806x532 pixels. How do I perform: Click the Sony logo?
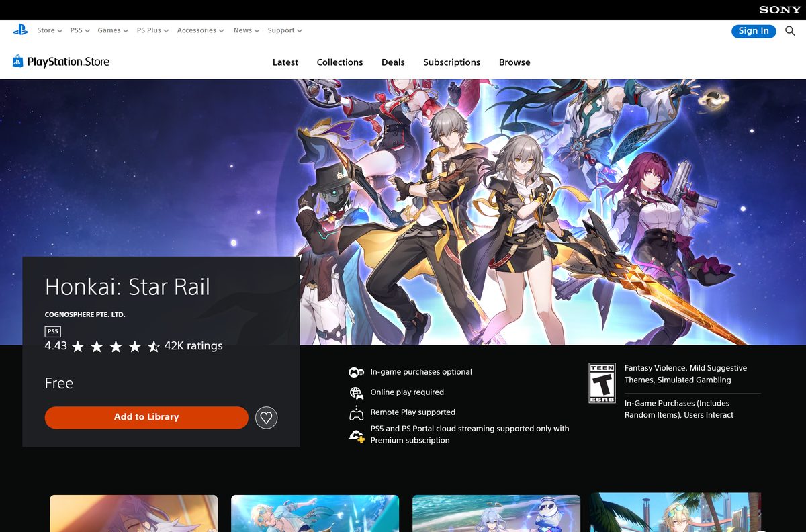[780, 10]
